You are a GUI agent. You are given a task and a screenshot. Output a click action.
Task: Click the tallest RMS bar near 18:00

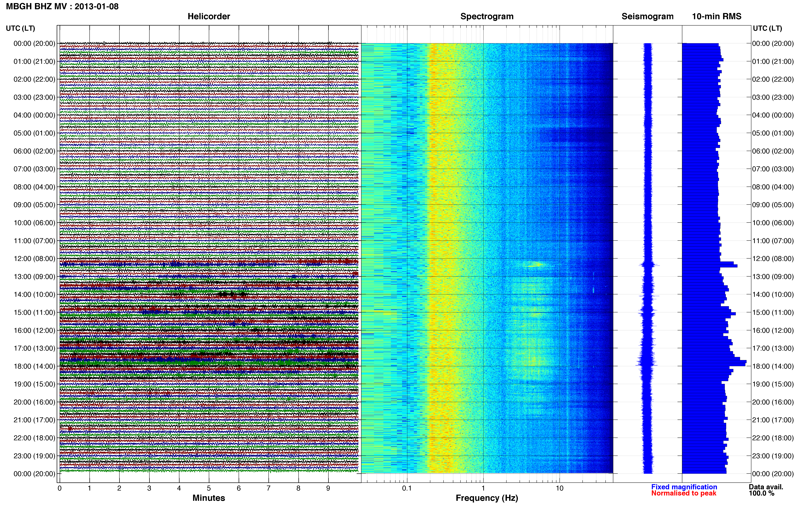(714, 362)
